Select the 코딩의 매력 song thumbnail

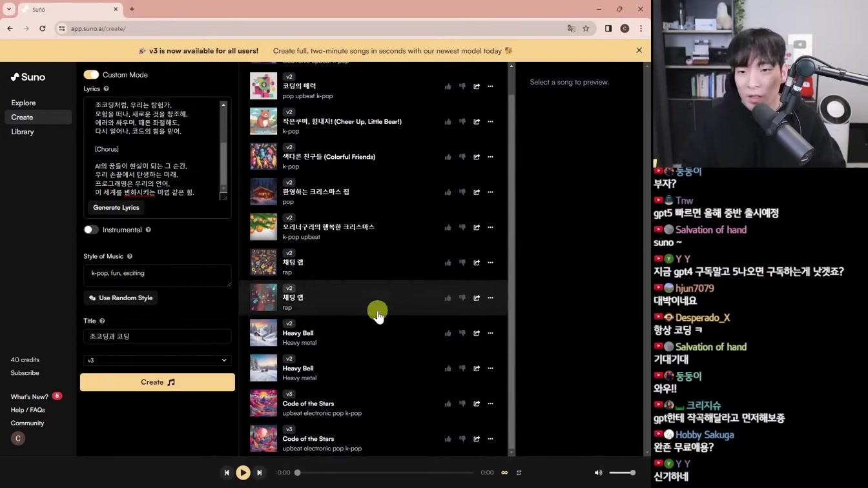click(263, 86)
